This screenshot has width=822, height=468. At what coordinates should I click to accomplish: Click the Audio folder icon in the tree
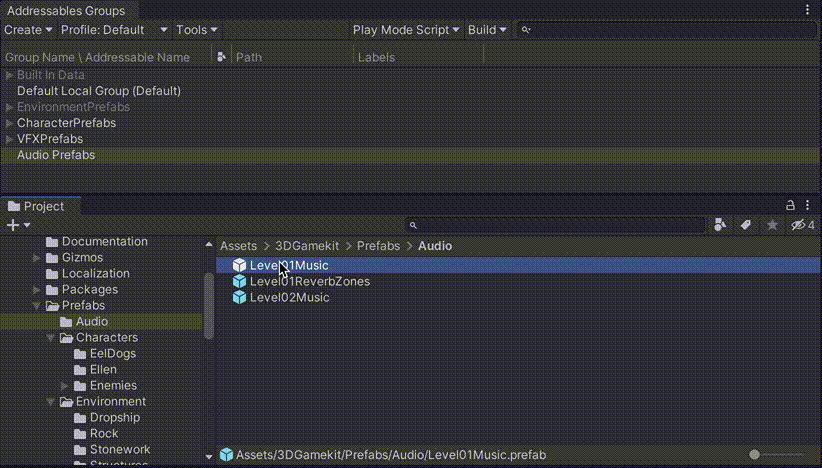pos(66,322)
